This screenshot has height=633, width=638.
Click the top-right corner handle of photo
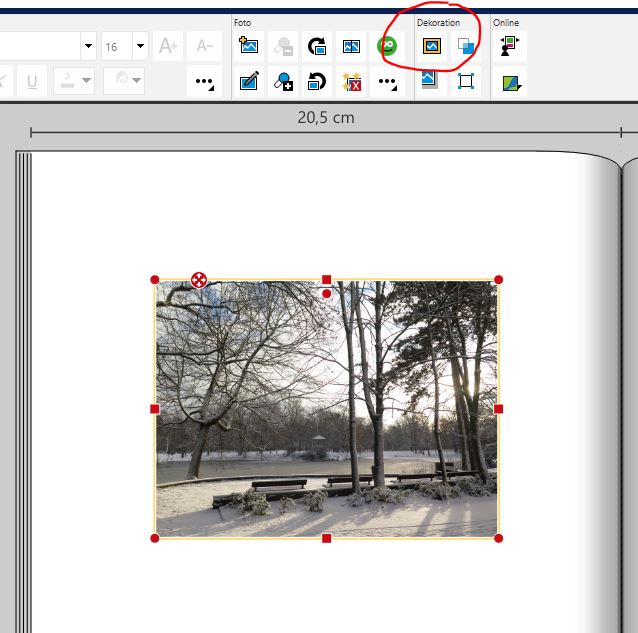pos(498,279)
